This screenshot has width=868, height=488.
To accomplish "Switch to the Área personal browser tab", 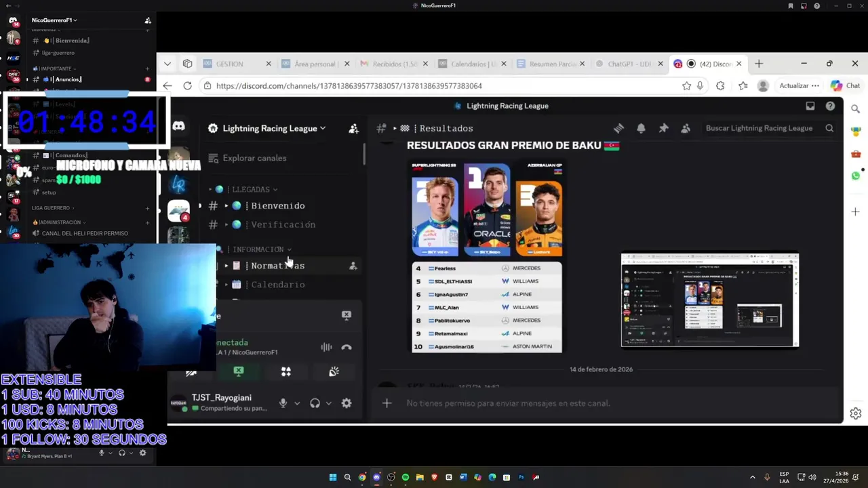I will (315, 64).
